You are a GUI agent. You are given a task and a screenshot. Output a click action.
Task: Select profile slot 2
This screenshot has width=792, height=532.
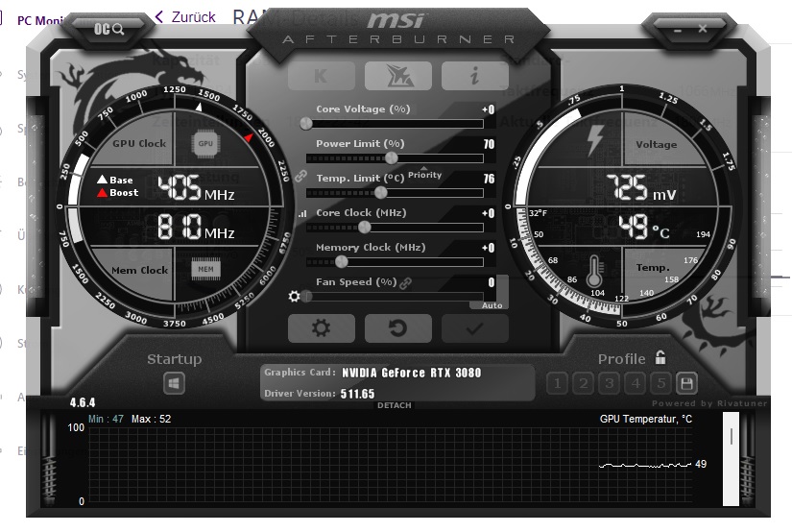pos(584,384)
